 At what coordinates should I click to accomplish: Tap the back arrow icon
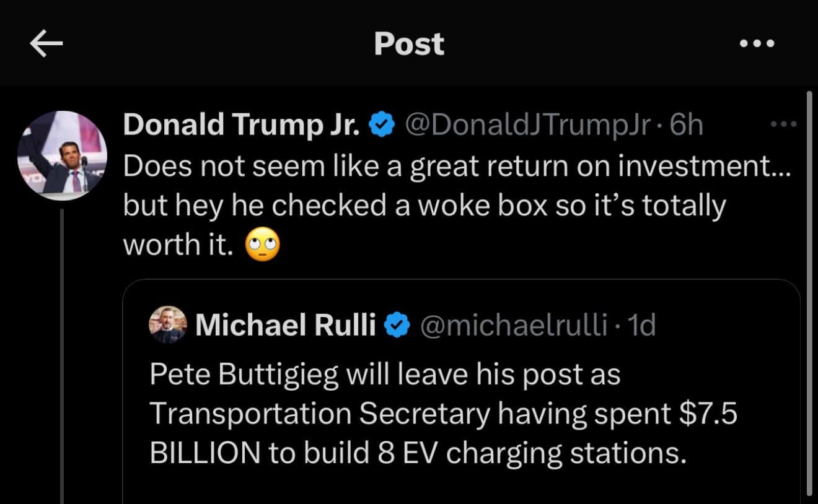point(46,44)
